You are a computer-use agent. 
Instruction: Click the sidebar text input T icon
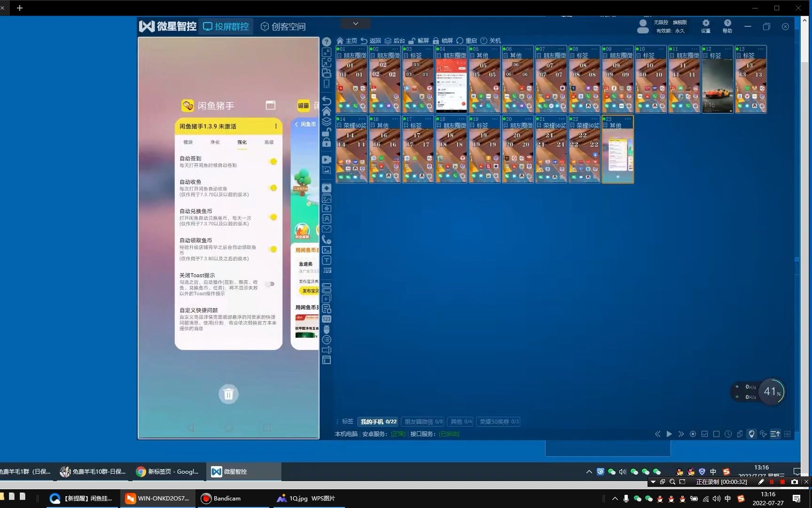(x=327, y=260)
